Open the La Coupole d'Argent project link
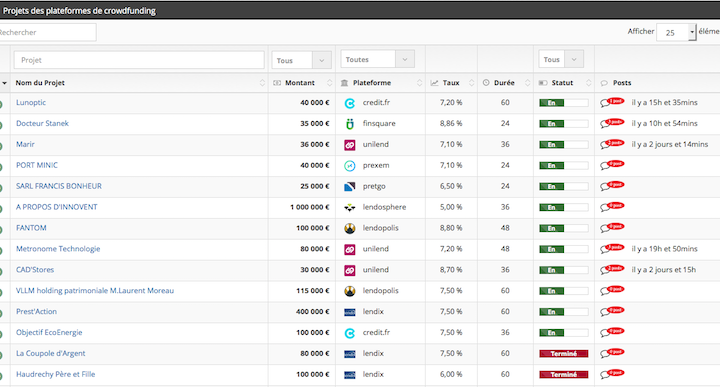 tap(51, 353)
